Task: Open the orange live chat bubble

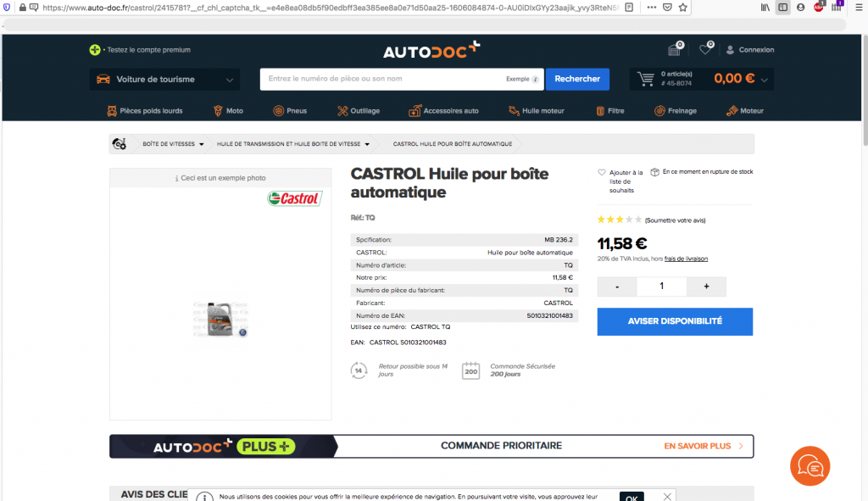Action: (810, 466)
